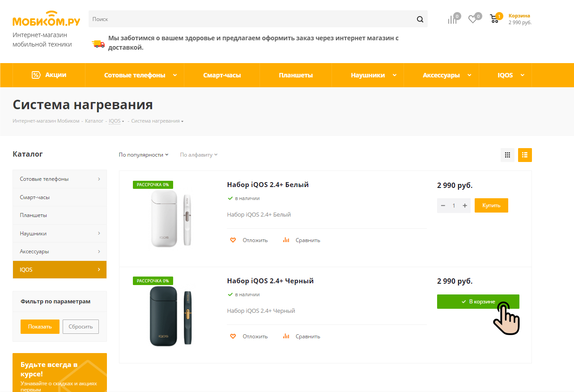Open Планшеты in the top navigation
This screenshot has height=392, width=574.
pyautogui.click(x=295, y=75)
